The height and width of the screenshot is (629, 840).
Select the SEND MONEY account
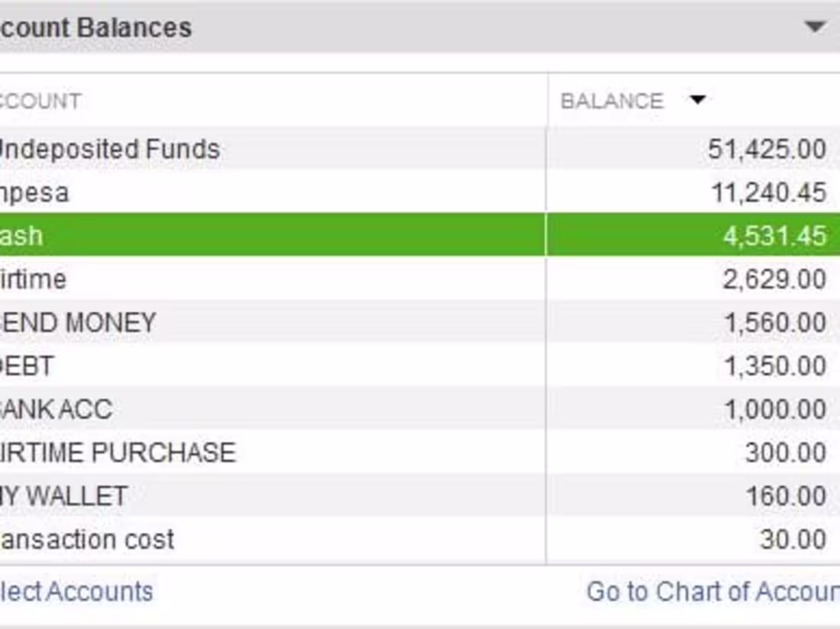tap(78, 323)
